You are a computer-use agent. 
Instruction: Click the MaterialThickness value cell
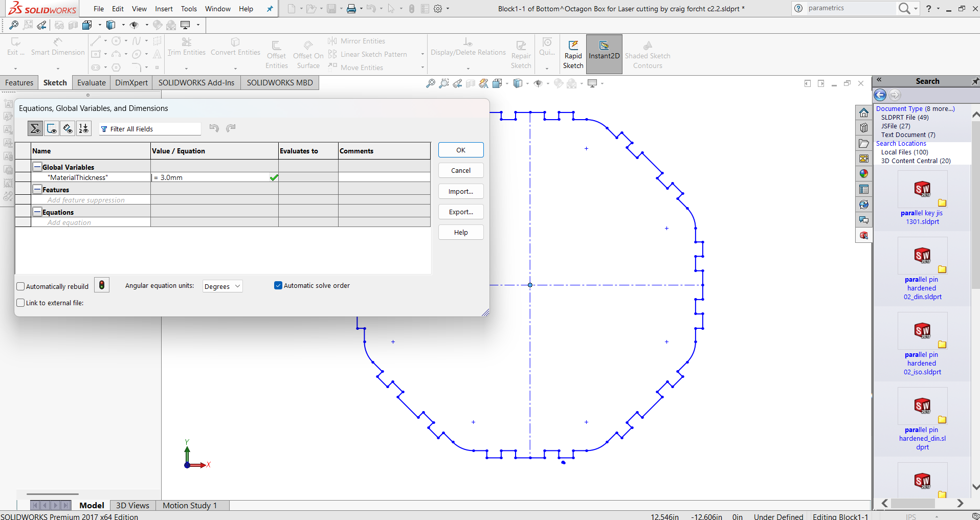[214, 177]
